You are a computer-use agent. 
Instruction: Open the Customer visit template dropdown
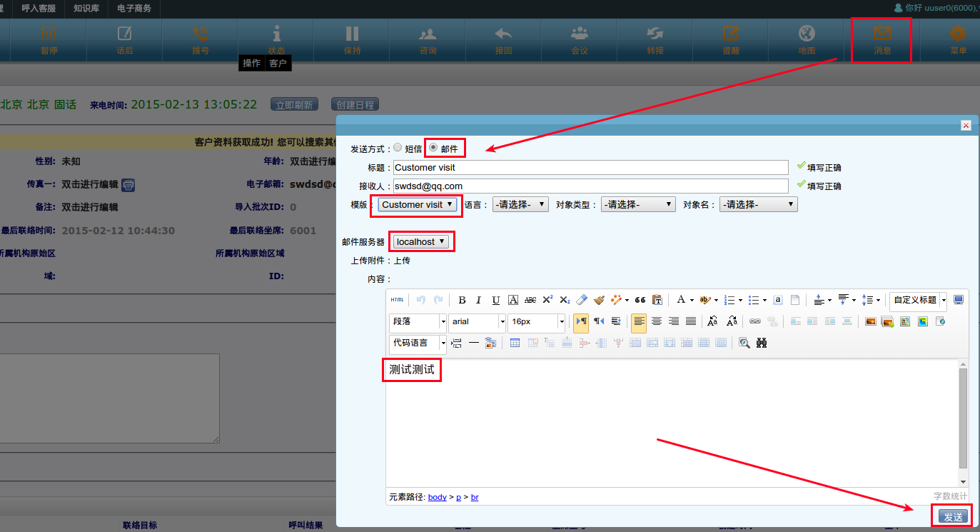(418, 205)
